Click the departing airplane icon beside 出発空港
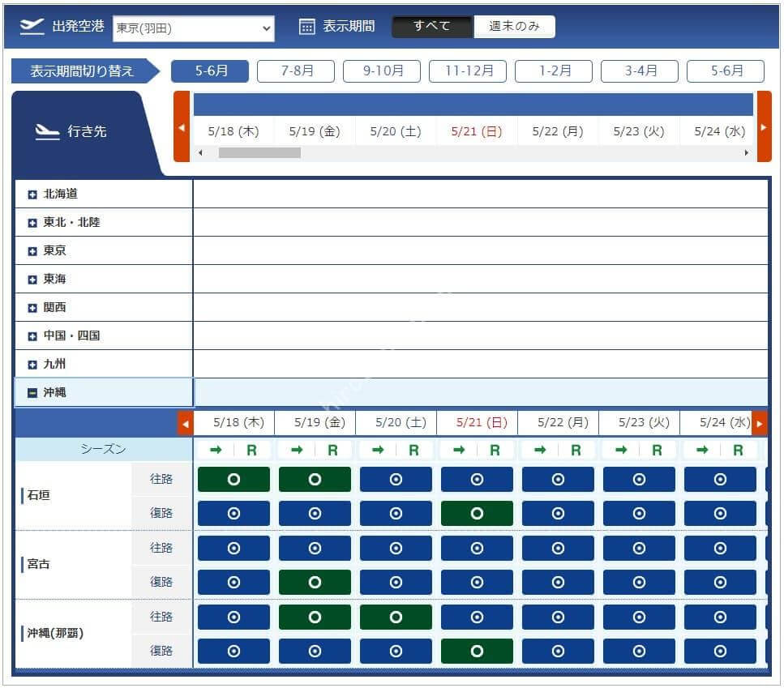 point(32,27)
